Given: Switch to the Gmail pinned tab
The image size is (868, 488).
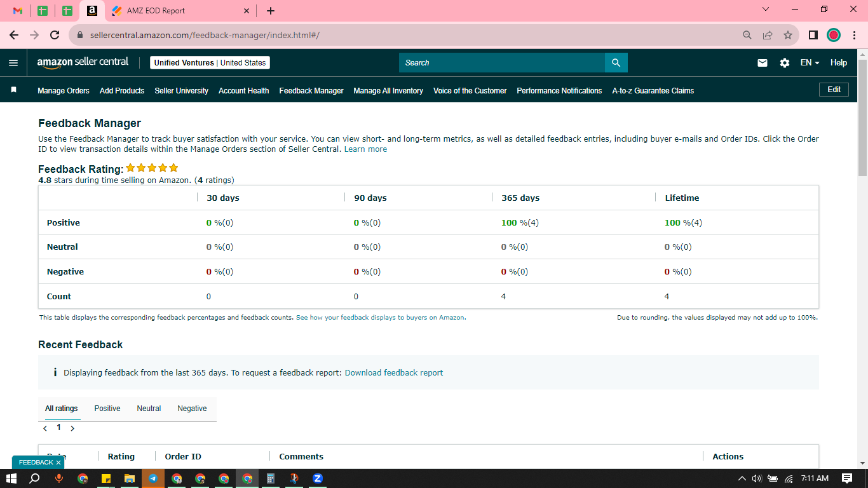Looking at the screenshot, I should (18, 11).
